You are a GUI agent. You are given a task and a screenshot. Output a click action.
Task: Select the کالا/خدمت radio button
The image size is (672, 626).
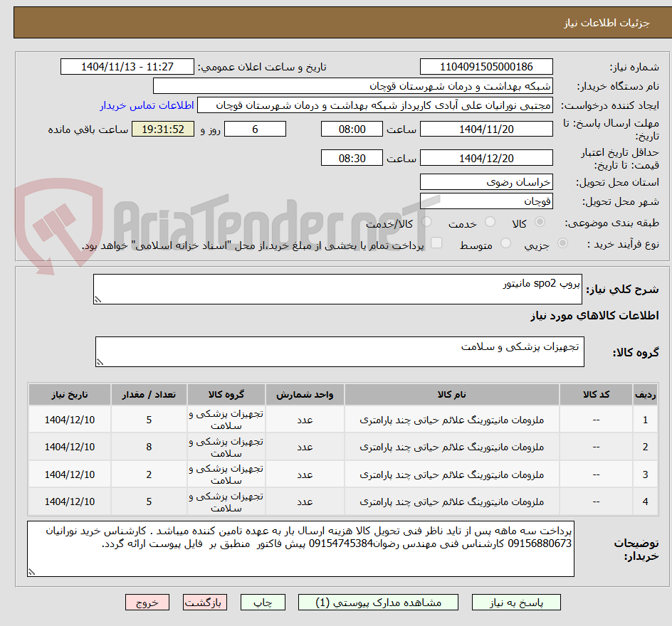426,222
